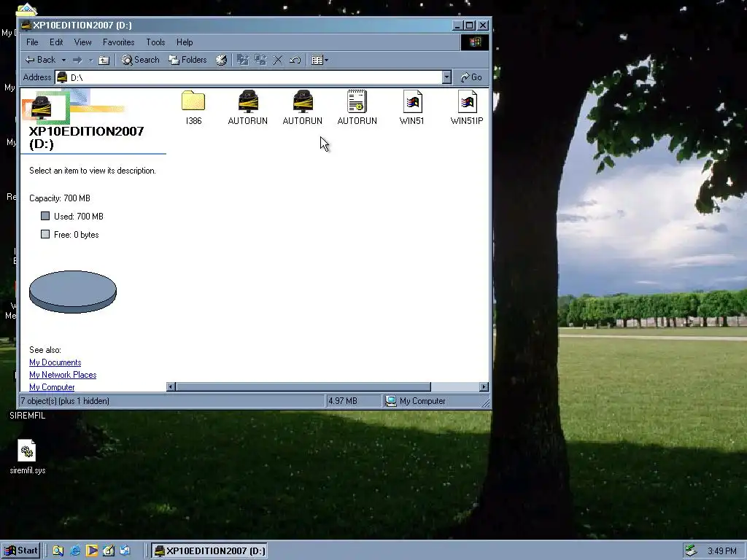Launch the media player Quick Launch icon
The width and height of the screenshot is (747, 560).
tap(92, 551)
